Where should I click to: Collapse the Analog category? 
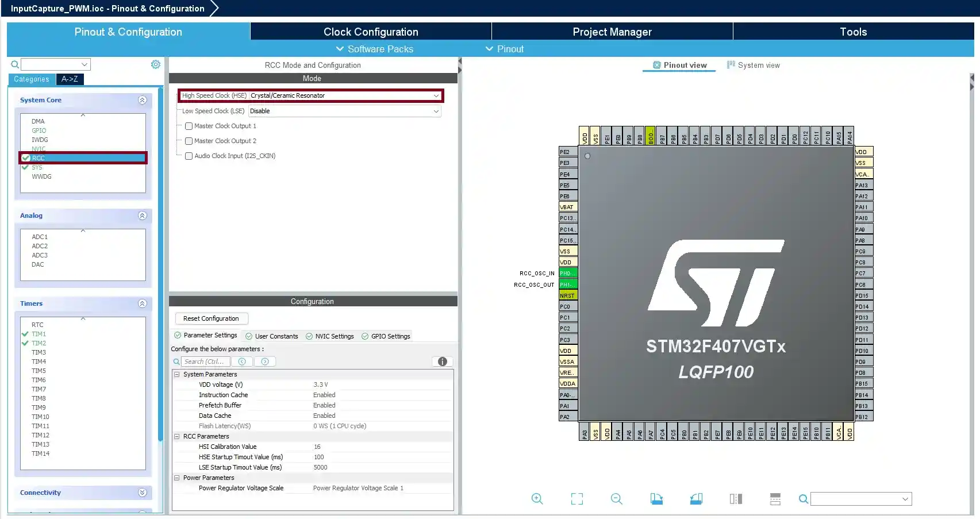tap(142, 216)
